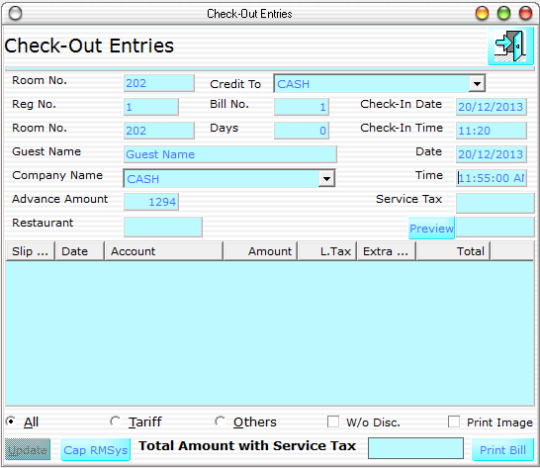
Task: Click the empty entries list area
Action: (x=270, y=333)
